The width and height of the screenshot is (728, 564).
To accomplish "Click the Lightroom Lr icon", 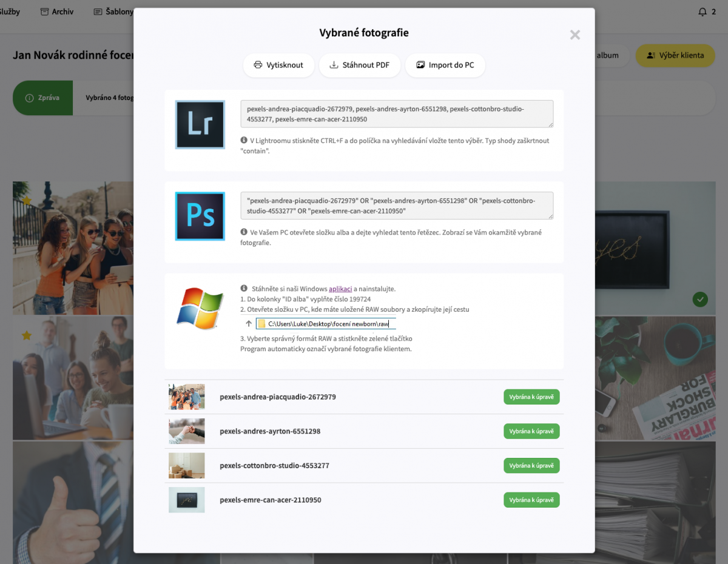I will pyautogui.click(x=200, y=125).
